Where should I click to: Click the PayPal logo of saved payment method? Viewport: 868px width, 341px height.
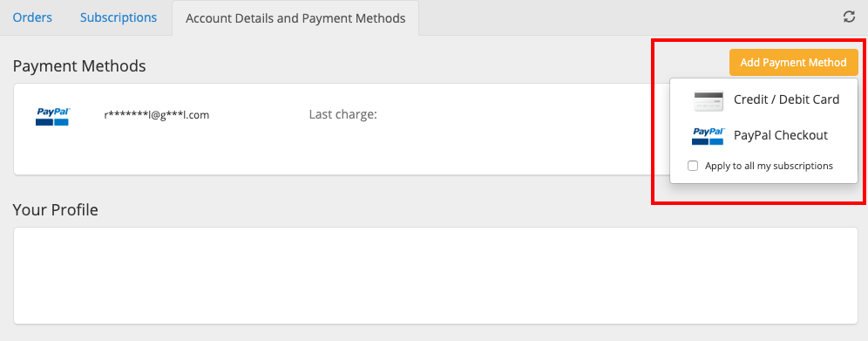pos(52,117)
